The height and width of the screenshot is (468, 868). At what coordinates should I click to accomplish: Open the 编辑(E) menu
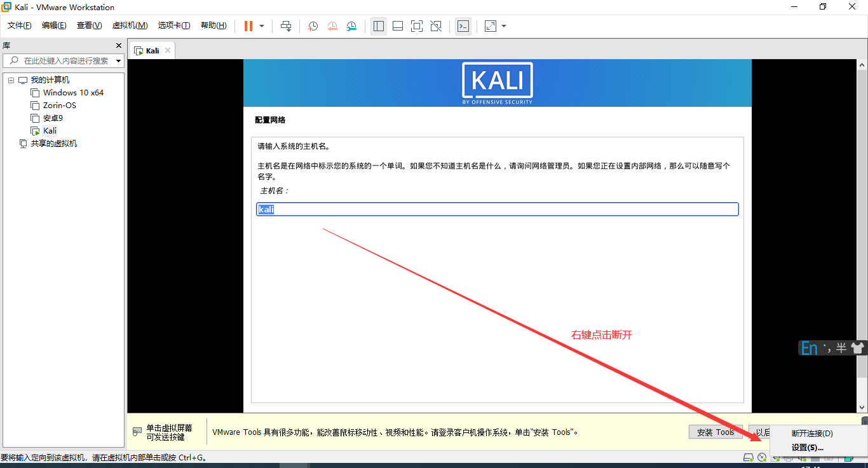(x=54, y=25)
